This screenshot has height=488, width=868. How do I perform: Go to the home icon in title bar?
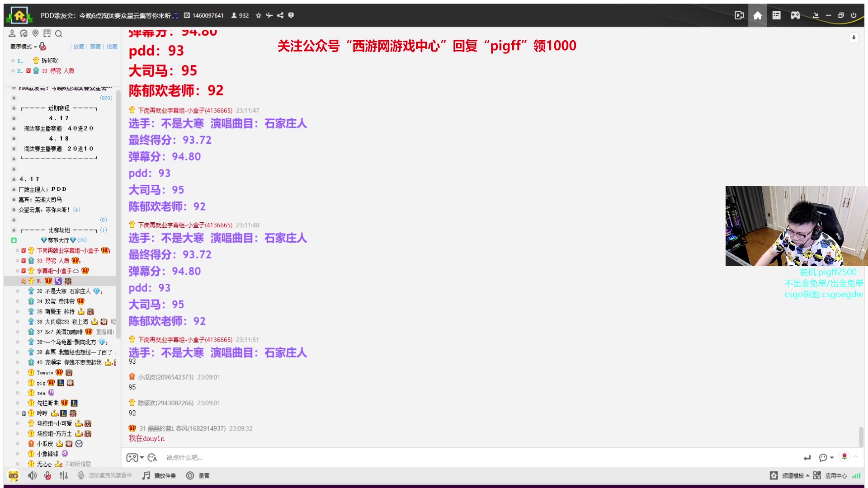pyautogui.click(x=758, y=15)
